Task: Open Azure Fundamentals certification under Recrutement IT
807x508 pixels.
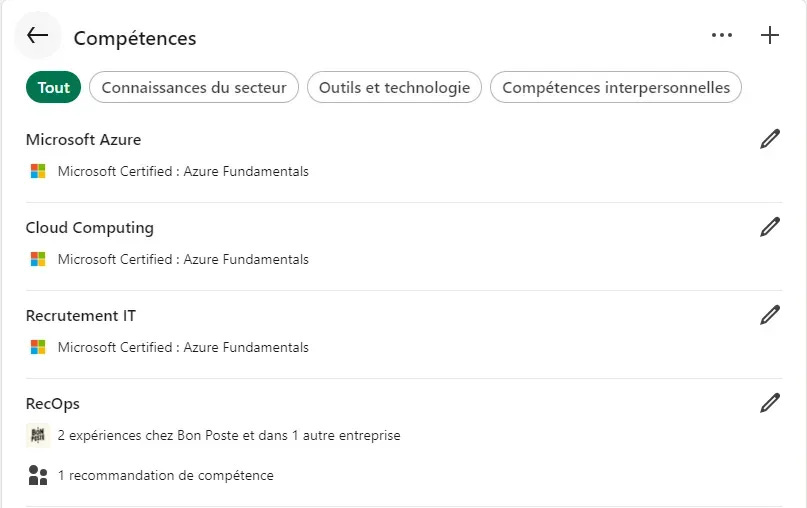Action: [x=183, y=347]
